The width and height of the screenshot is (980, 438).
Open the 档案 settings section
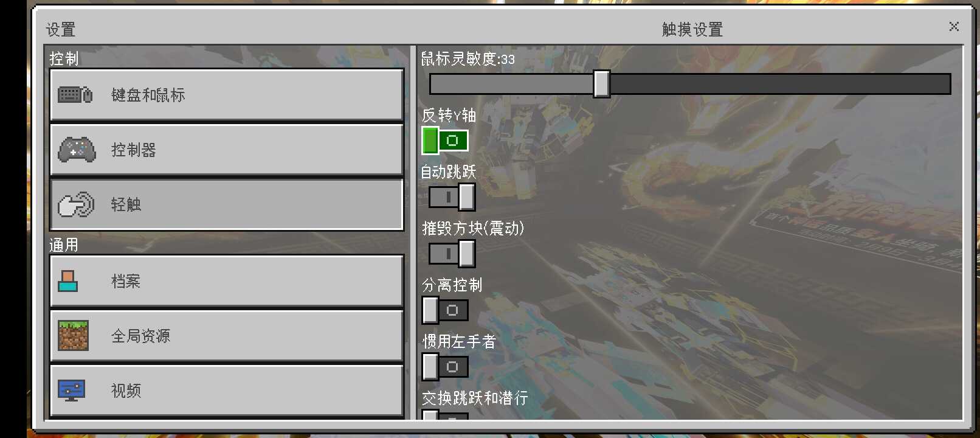(x=227, y=281)
